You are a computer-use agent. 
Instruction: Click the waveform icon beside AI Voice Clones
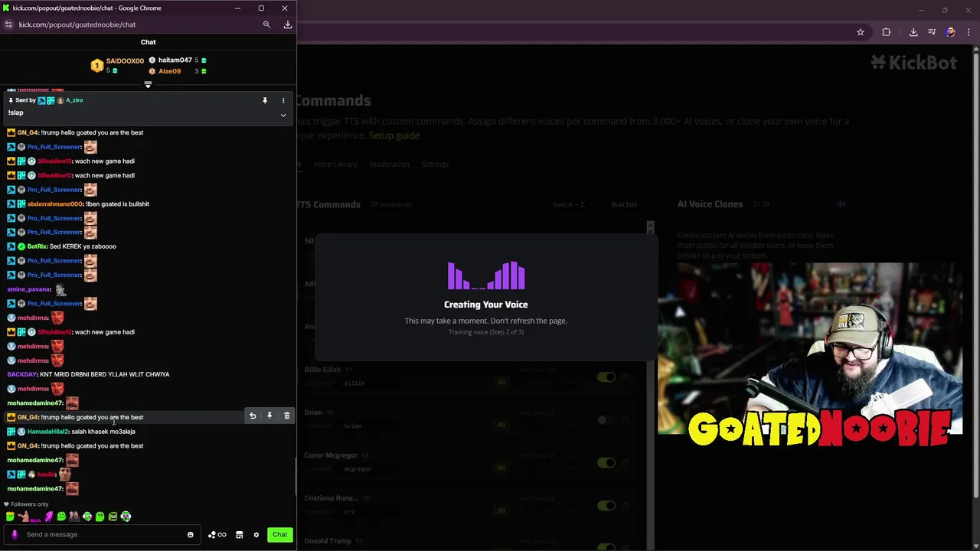pos(841,204)
